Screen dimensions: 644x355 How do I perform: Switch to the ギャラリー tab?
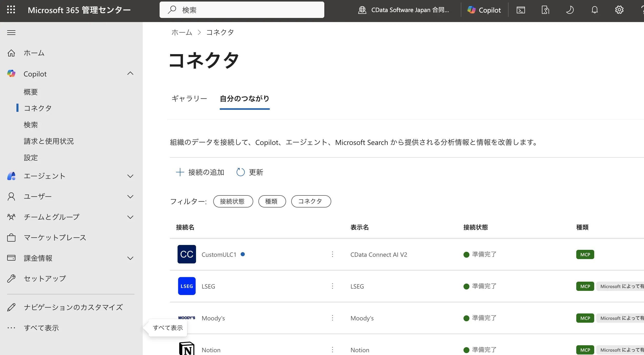coord(189,98)
